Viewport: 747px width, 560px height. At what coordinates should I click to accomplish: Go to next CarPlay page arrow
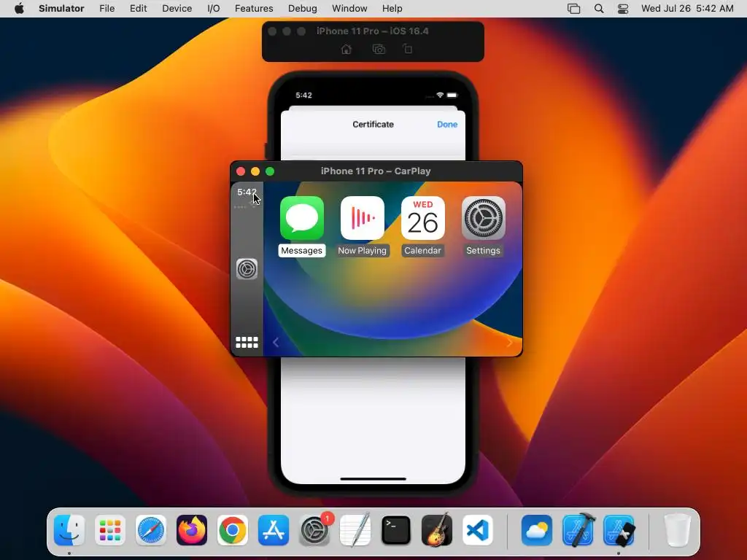(x=509, y=342)
